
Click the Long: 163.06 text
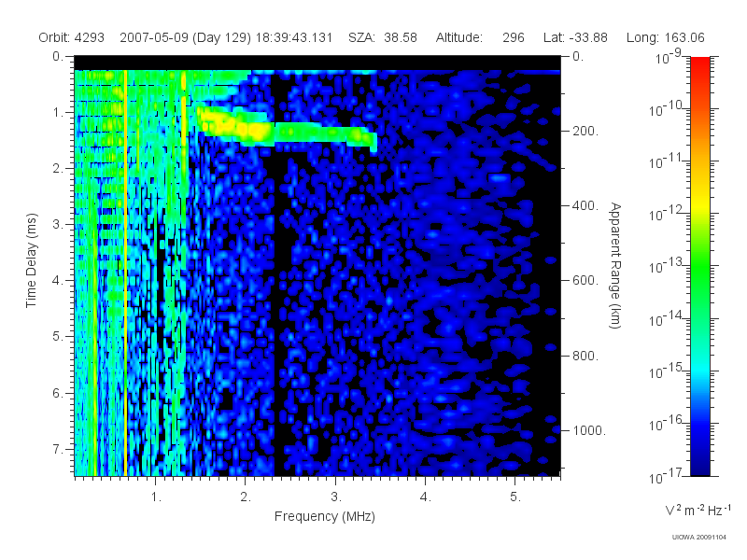point(665,37)
